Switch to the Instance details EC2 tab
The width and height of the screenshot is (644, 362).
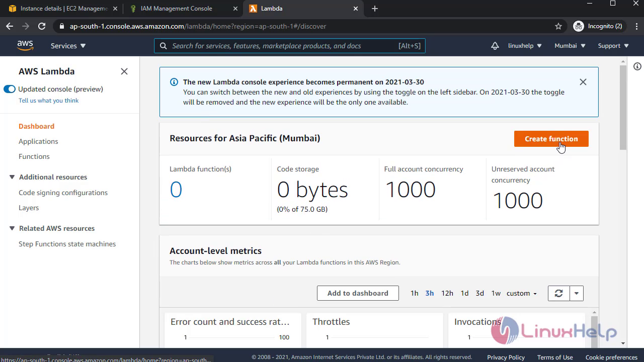(62, 9)
